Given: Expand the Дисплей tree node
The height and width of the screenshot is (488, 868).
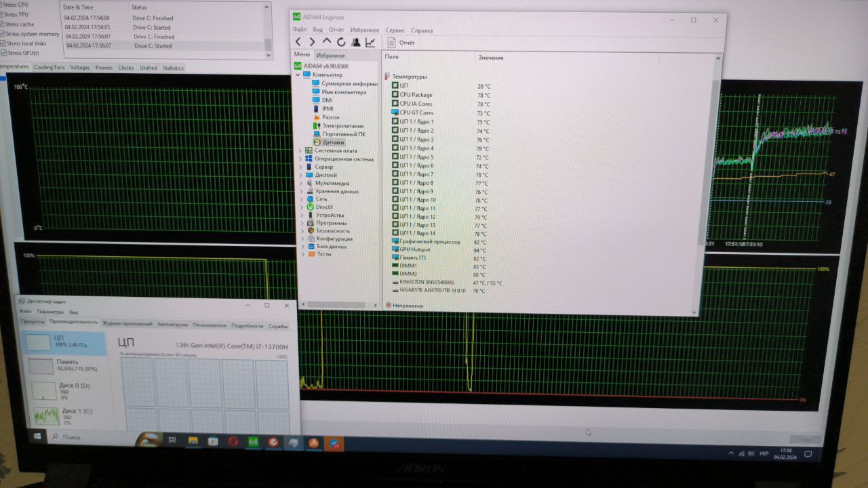Looking at the screenshot, I should (300, 175).
